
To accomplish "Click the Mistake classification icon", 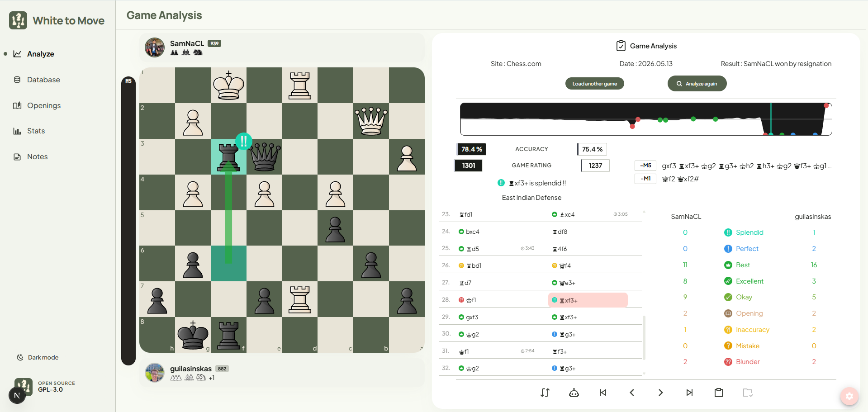I will coord(728,346).
